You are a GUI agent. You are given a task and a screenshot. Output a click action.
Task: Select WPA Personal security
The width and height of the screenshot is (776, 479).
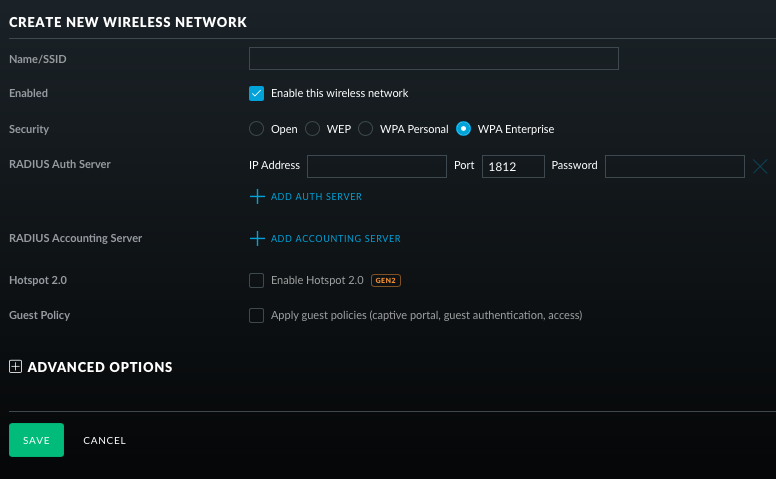tap(365, 129)
